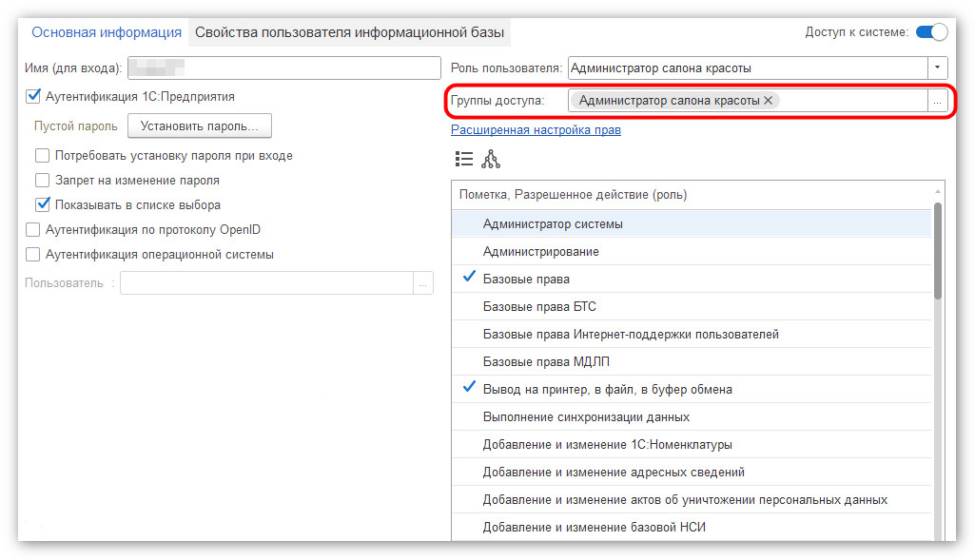Open Свойства пользователя информационной базы tab
975x560 pixels.
(349, 32)
